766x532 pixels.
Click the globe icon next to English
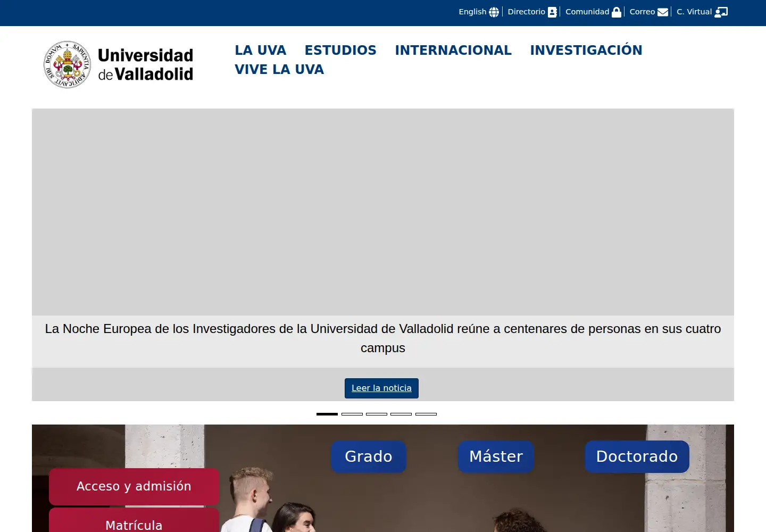coord(494,12)
